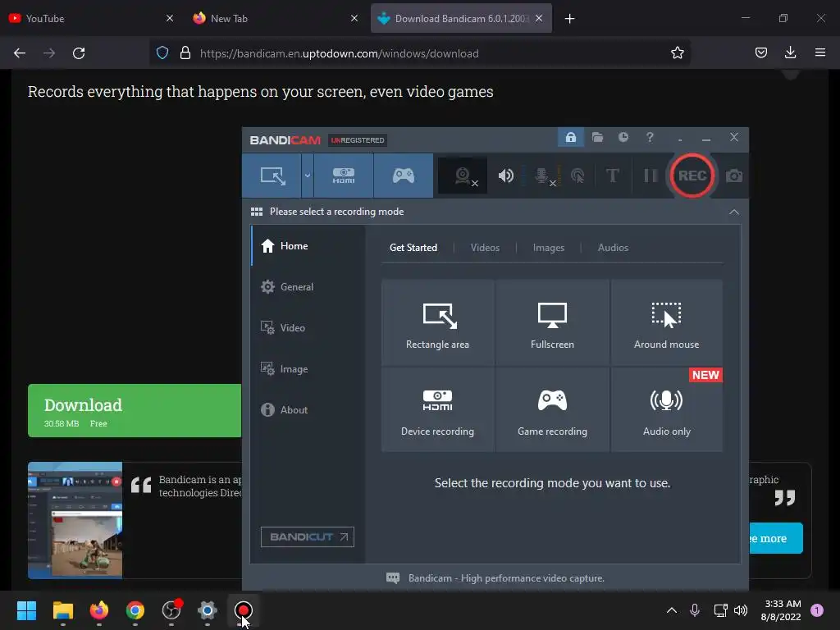
Task: Switch to Get Started tab
Action: click(413, 248)
